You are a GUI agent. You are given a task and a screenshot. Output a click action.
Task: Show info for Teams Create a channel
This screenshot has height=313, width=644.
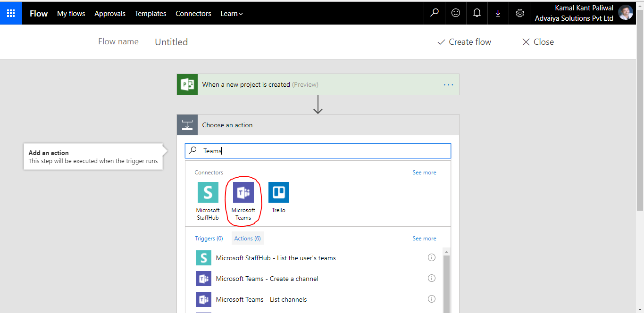pos(431,278)
